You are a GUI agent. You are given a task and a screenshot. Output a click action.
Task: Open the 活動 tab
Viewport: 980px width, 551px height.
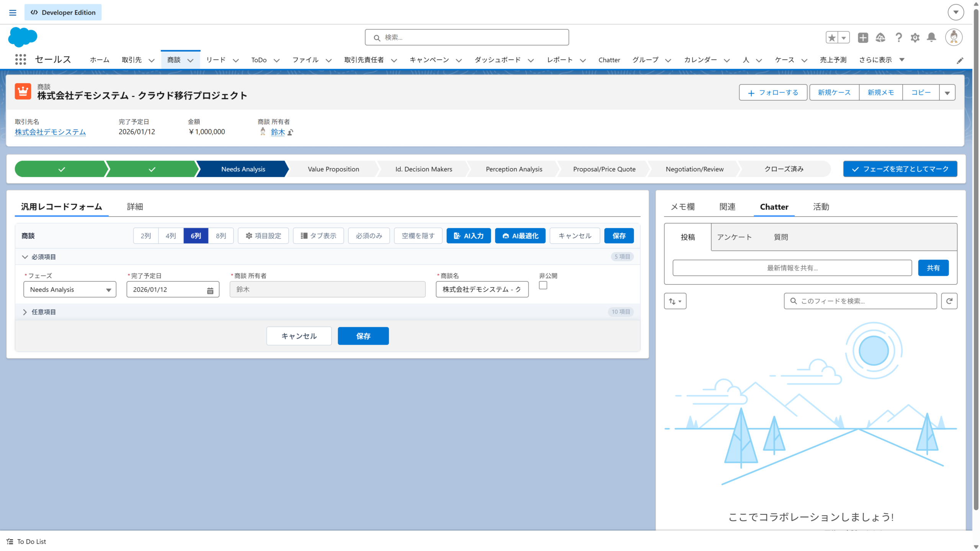[x=821, y=207]
